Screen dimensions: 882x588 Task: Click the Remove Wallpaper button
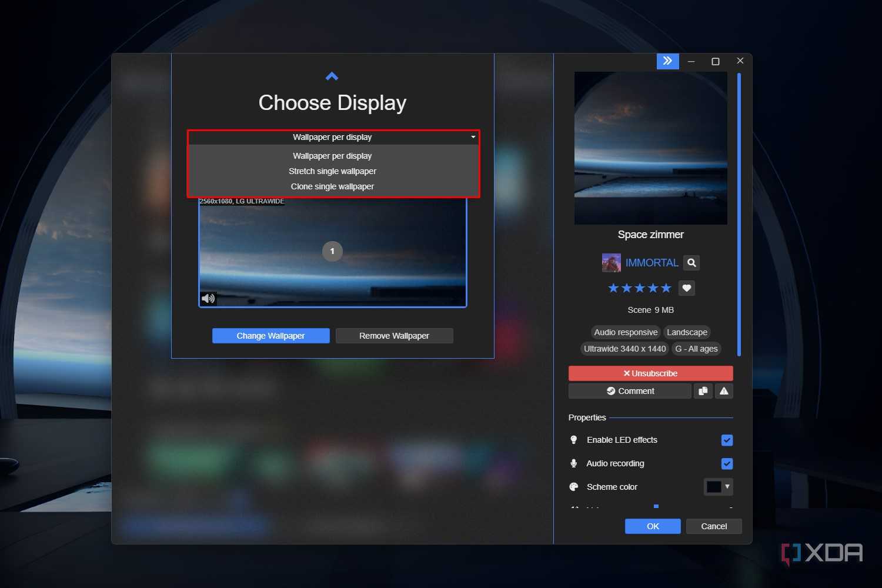click(394, 336)
